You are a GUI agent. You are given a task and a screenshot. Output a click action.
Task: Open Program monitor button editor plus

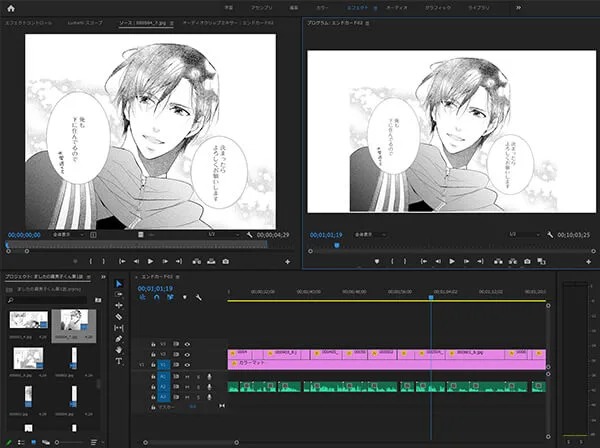pos(589,262)
